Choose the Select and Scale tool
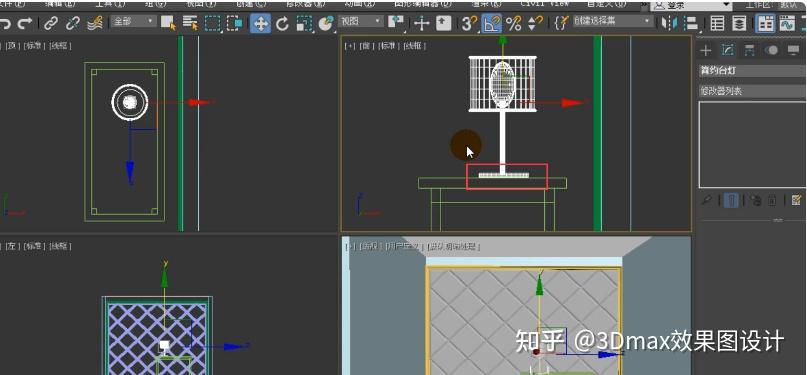The height and width of the screenshot is (375, 807). [304, 23]
